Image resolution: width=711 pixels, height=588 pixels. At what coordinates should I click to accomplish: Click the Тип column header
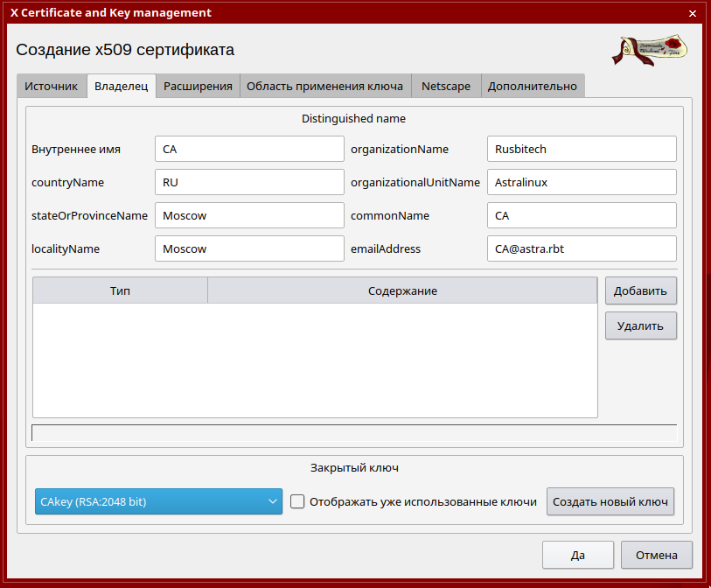coord(121,290)
